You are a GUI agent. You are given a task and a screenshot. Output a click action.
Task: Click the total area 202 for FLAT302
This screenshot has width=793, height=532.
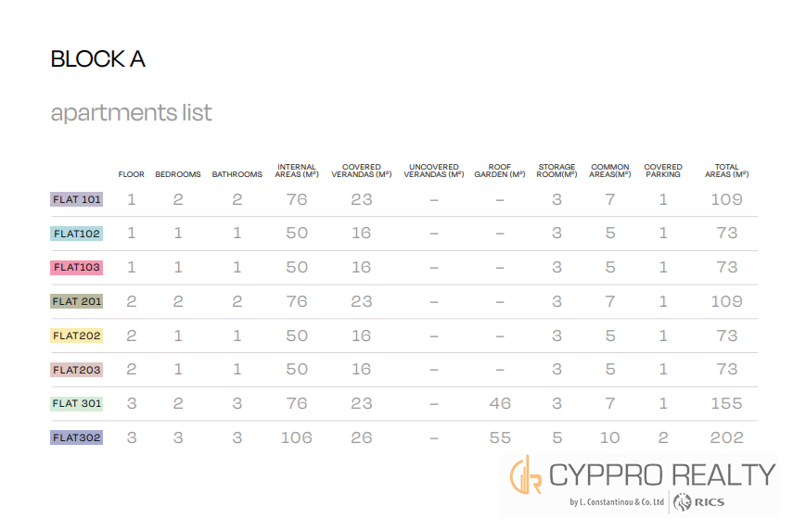pos(726,437)
